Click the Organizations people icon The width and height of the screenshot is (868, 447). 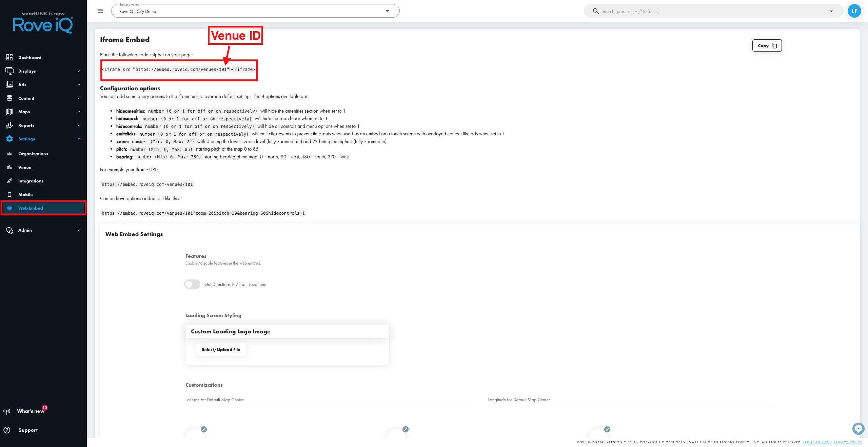click(x=9, y=154)
